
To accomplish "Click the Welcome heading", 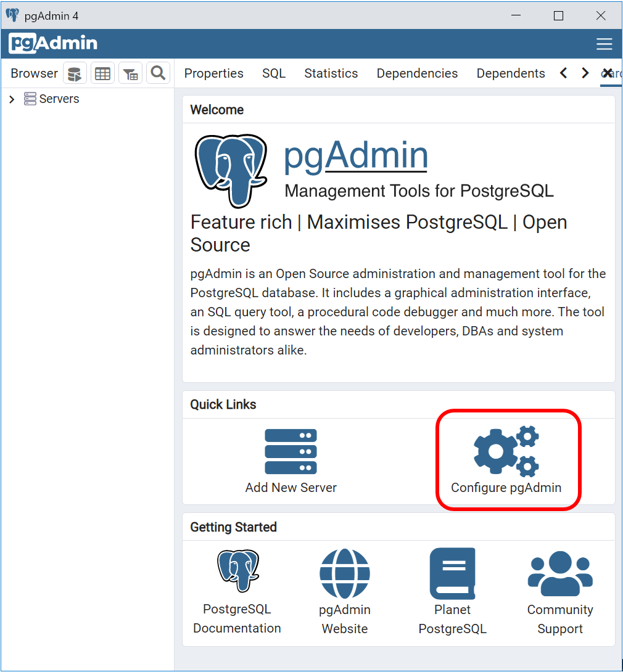I will (x=217, y=110).
